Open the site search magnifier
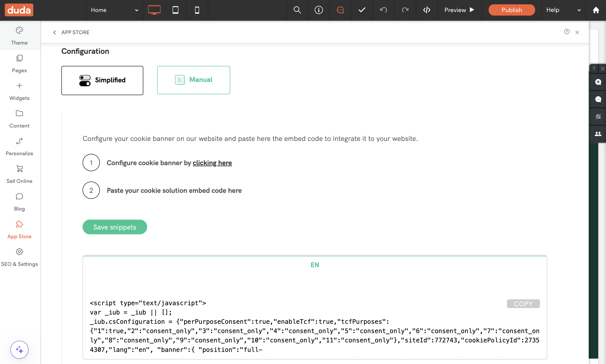The height and width of the screenshot is (364, 606). coord(297,10)
